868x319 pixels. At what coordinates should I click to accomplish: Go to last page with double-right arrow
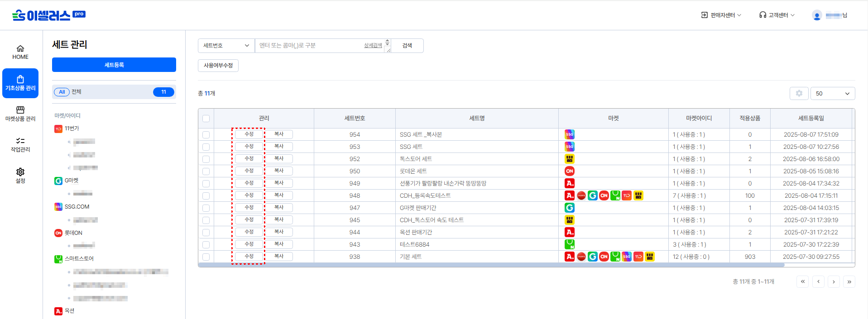pos(849,281)
